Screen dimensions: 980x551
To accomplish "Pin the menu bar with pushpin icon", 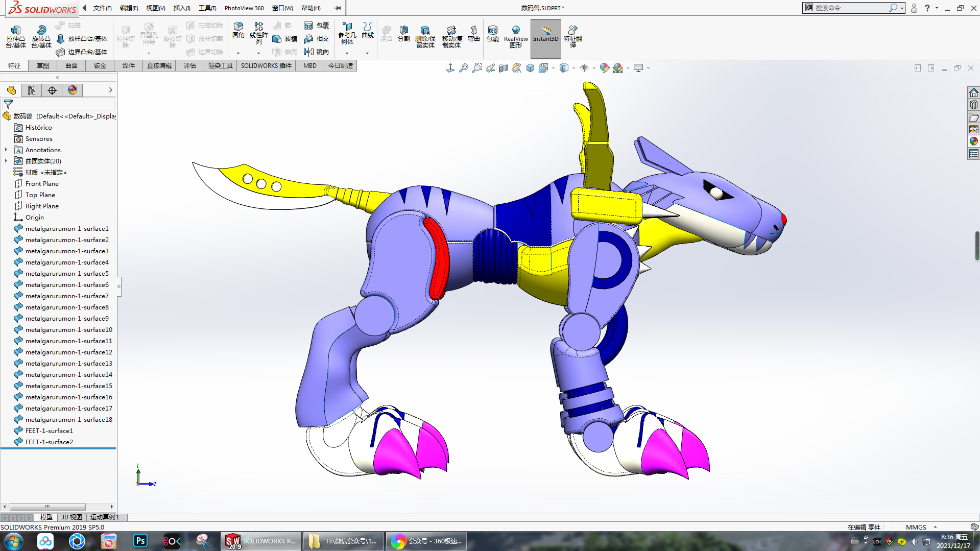I will [337, 8].
